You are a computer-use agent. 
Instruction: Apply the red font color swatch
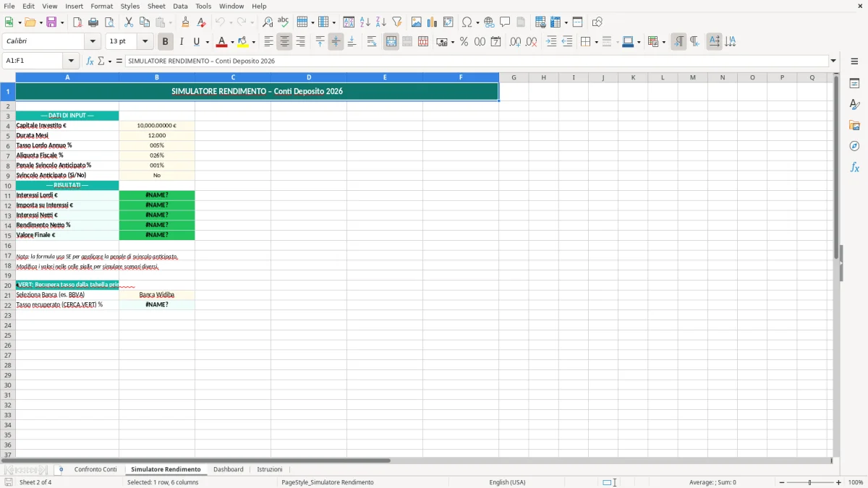[221, 42]
